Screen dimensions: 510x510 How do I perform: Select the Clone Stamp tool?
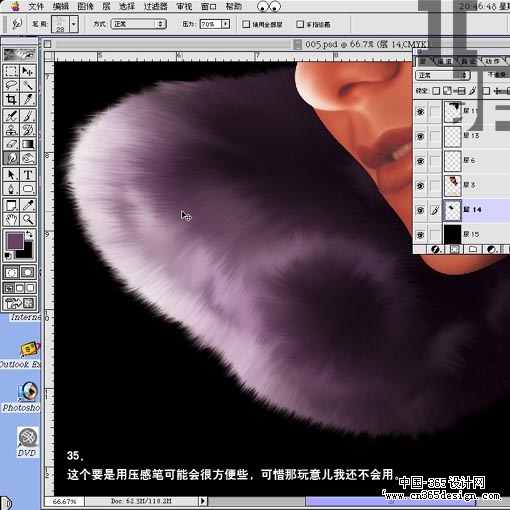click(x=11, y=130)
